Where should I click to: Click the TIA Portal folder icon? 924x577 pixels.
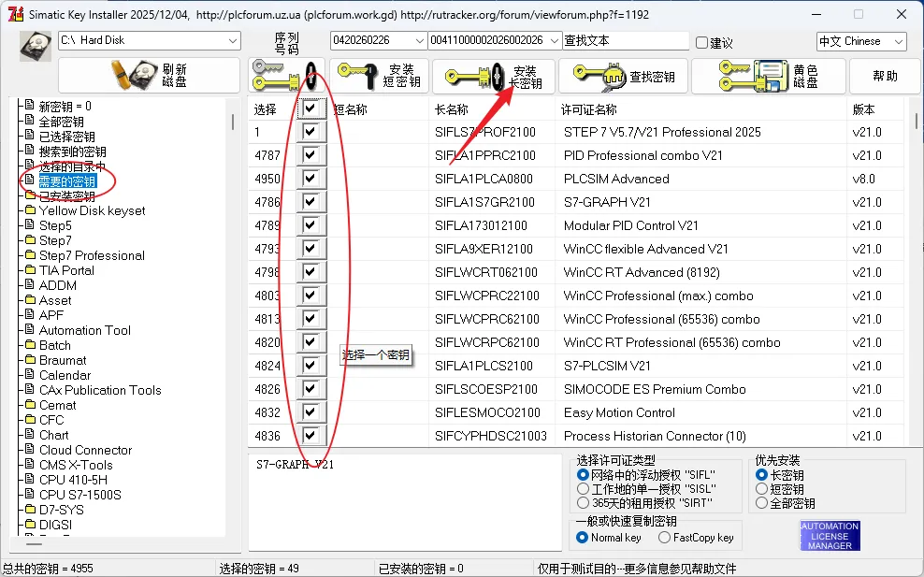[30, 269]
